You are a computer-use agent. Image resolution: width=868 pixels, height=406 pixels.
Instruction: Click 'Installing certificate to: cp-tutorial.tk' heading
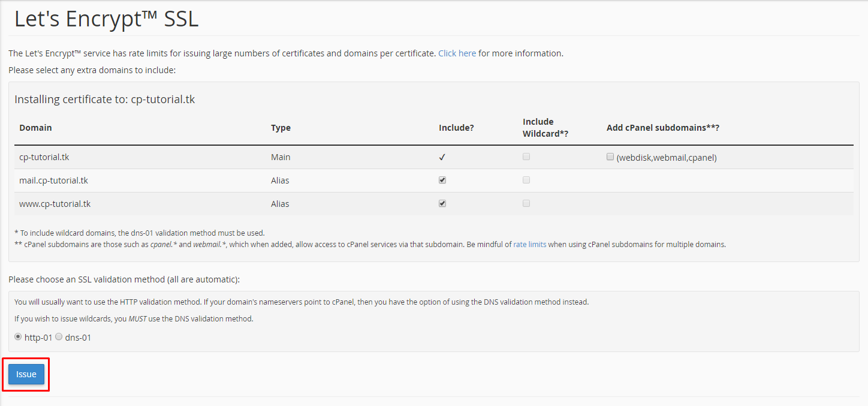[105, 100]
